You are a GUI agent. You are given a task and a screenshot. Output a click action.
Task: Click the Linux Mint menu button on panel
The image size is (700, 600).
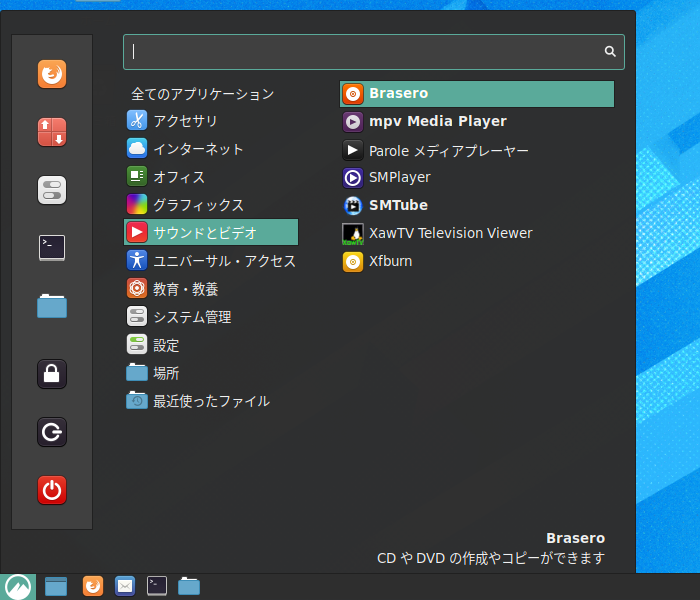click(x=18, y=587)
